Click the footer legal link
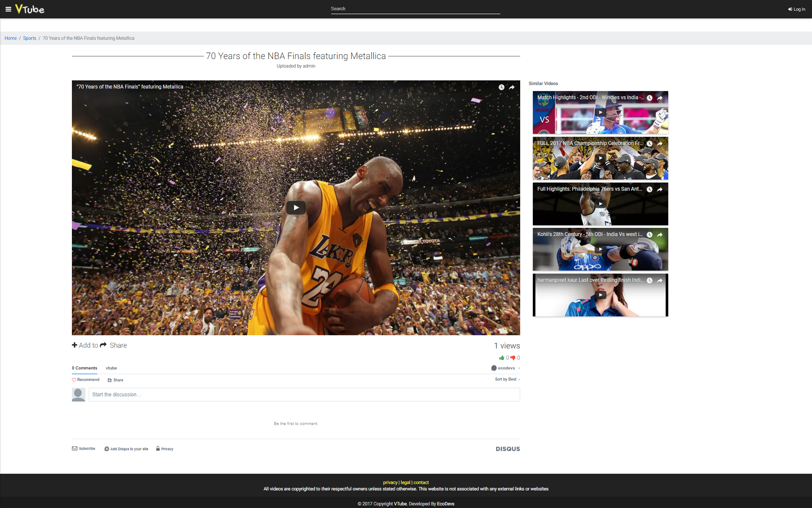The height and width of the screenshot is (508, 812). click(x=405, y=483)
